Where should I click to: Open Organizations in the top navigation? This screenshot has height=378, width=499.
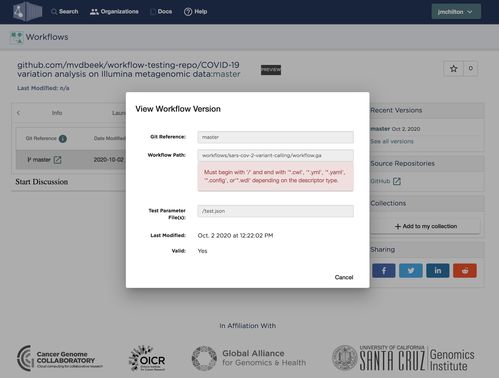114,12
